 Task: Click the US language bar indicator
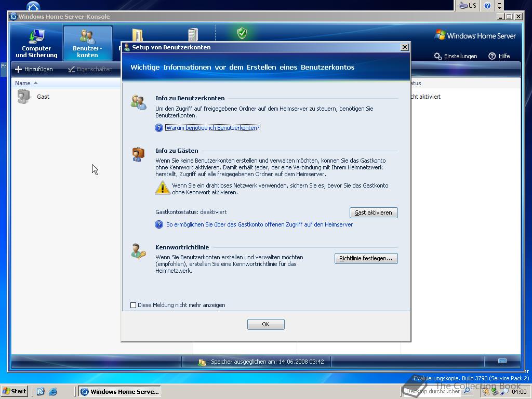(x=468, y=5)
